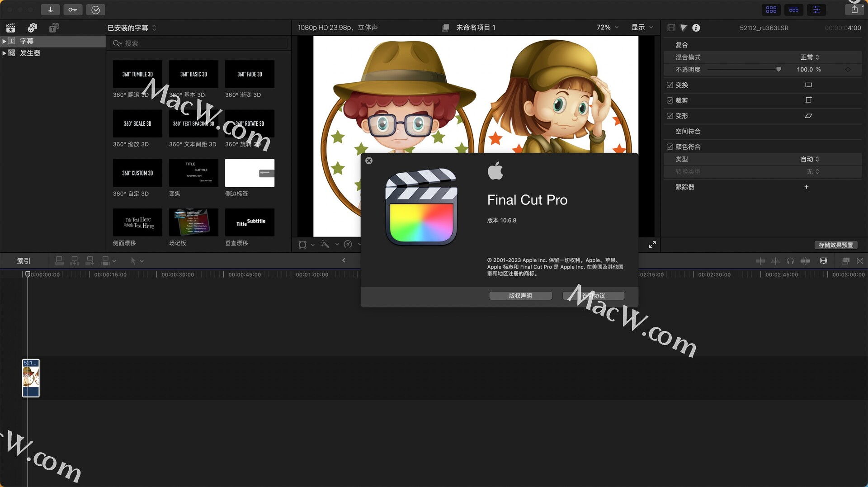This screenshot has width=868, height=487.
Task: Open the photos and audio sidebar
Action: (32, 28)
